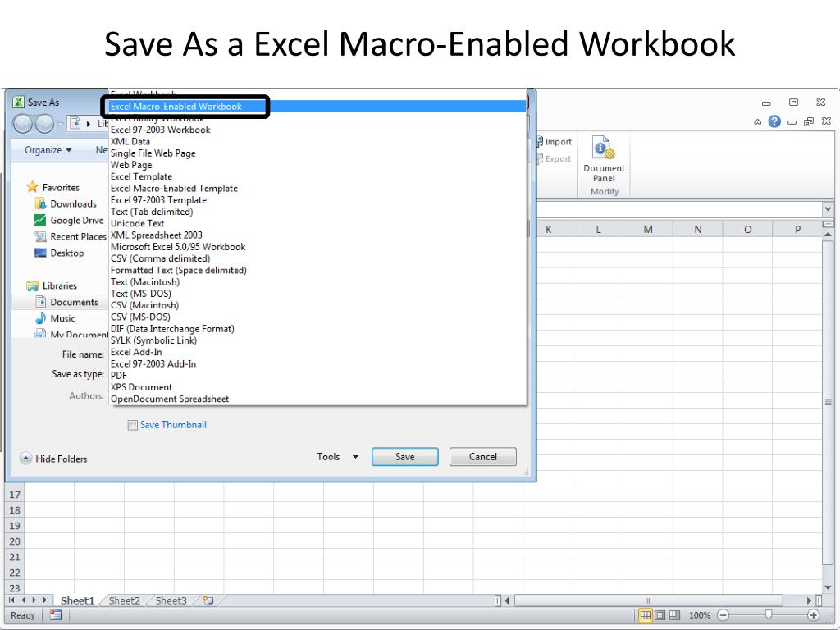This screenshot has width=840, height=630.
Task: Select column K header
Action: 548,230
